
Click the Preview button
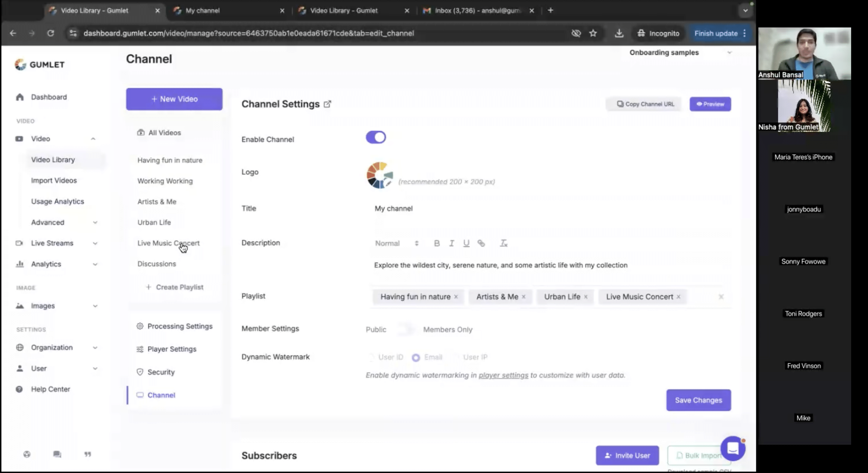[710, 104]
